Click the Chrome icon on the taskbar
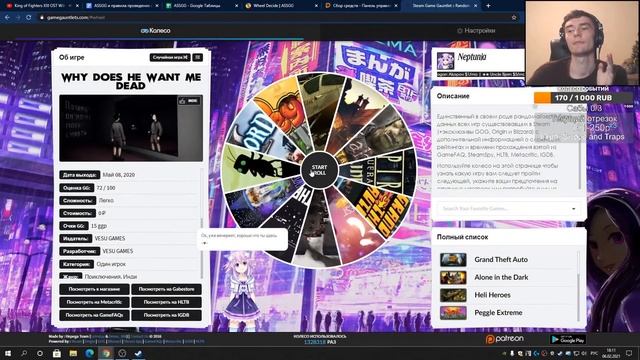 pos(106,353)
